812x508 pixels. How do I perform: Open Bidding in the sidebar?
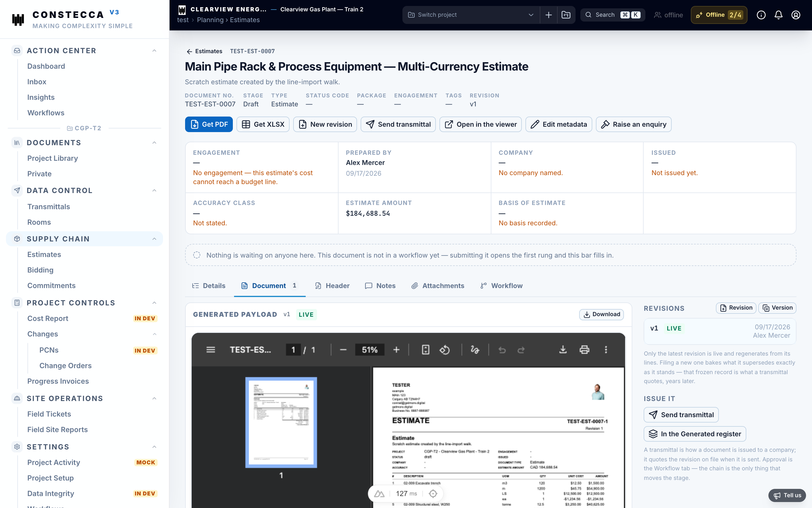click(40, 270)
